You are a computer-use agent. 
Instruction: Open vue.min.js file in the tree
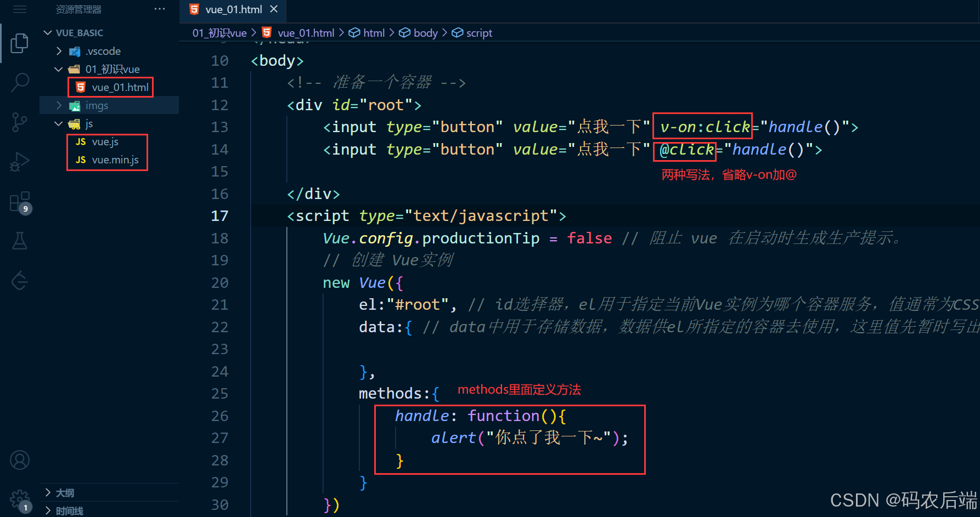(115, 160)
